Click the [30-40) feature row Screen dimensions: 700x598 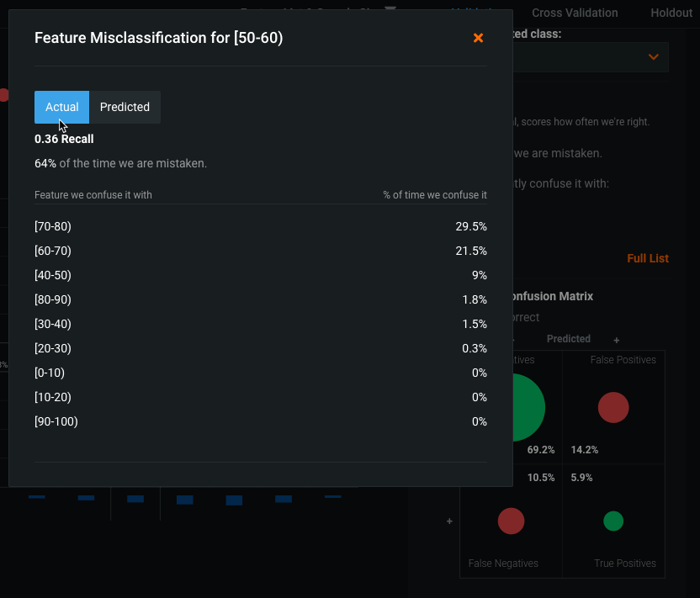click(x=261, y=324)
